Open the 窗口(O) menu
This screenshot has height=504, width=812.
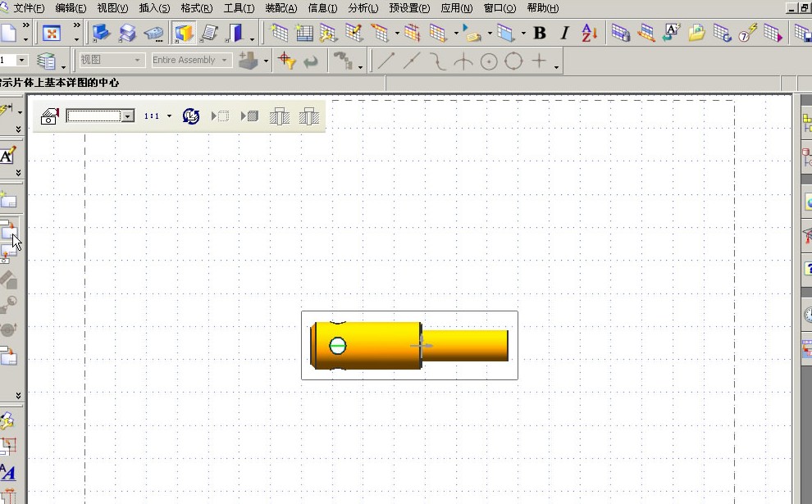click(x=500, y=8)
